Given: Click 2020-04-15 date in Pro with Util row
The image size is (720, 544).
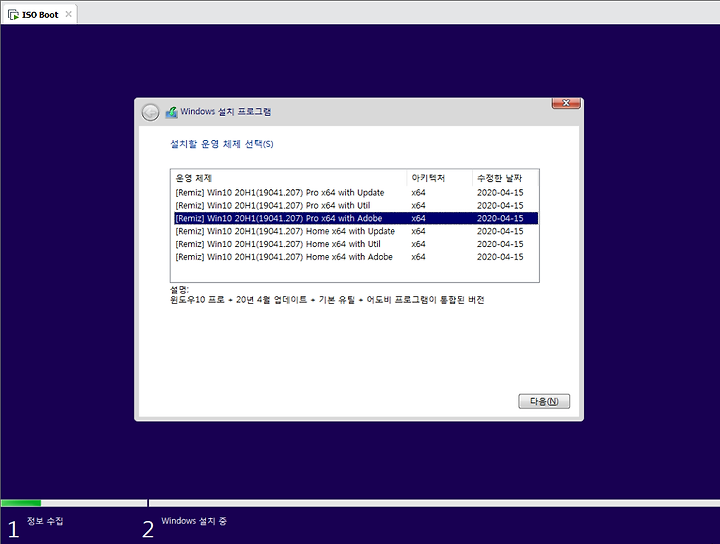Looking at the screenshot, I should [500, 206].
